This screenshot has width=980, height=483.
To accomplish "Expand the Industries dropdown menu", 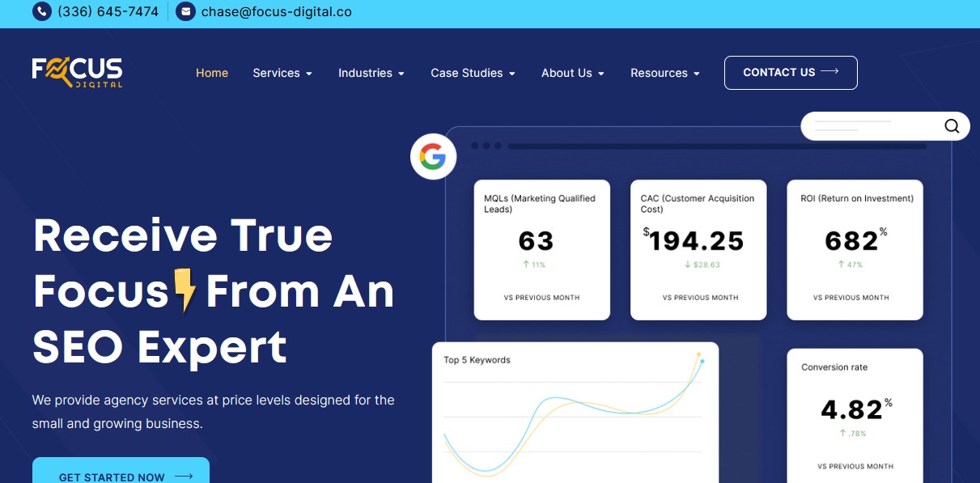I will (x=371, y=73).
